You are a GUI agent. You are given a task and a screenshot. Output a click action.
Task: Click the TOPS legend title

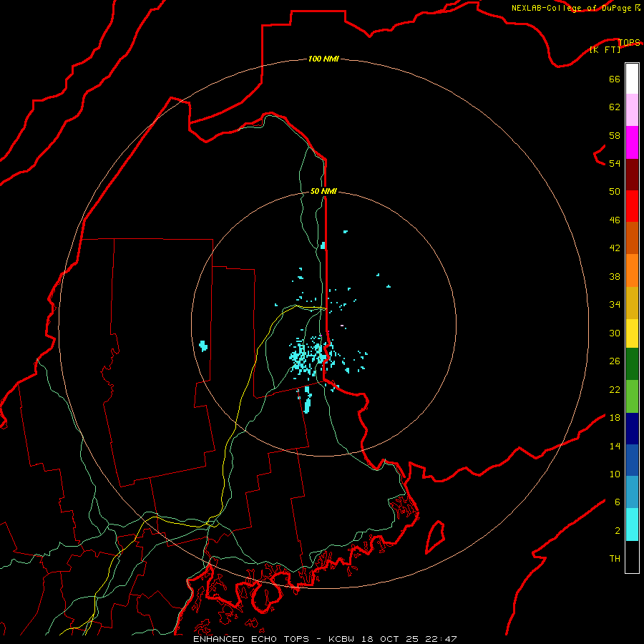(x=629, y=42)
